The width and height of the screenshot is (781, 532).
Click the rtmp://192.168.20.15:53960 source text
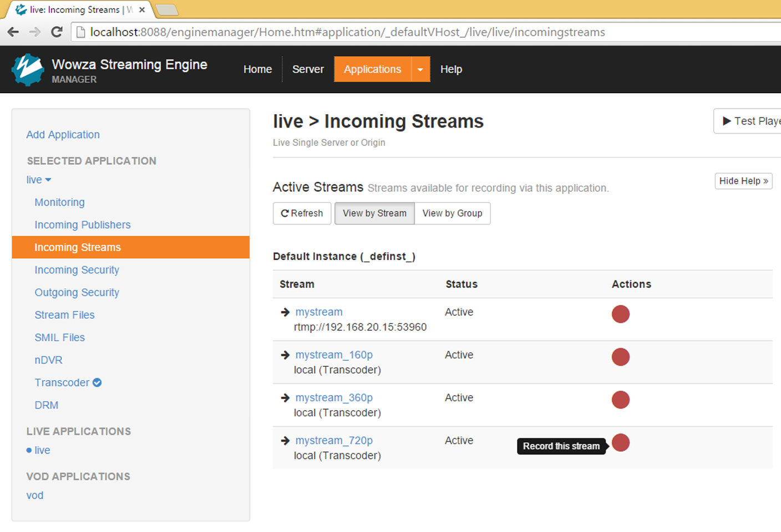pyautogui.click(x=360, y=327)
